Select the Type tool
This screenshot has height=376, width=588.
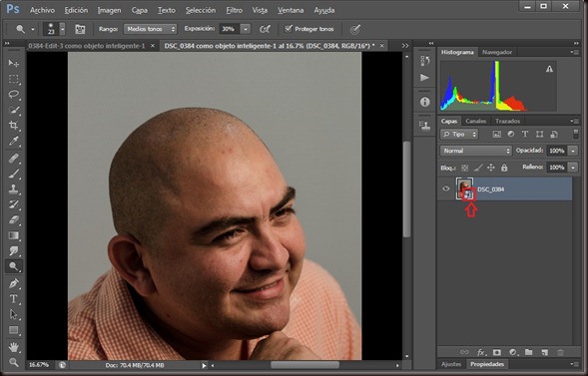(14, 299)
